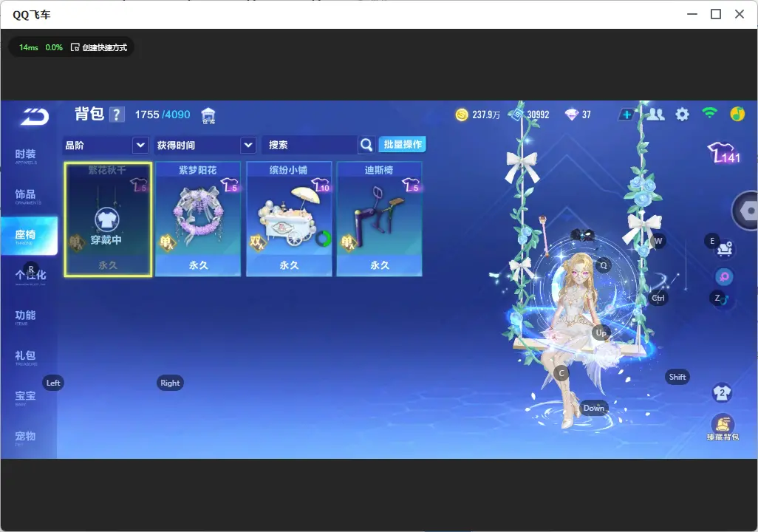Click the Right key overlay
The image size is (758, 532).
170,383
